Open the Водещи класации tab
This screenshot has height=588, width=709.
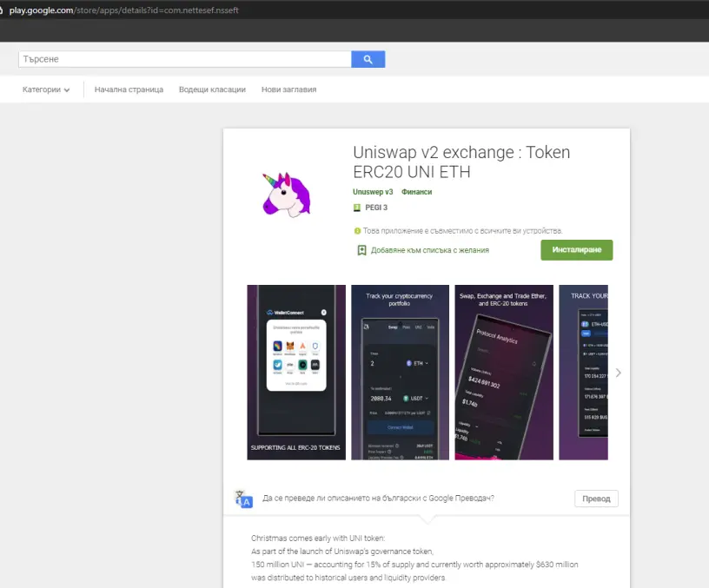point(213,89)
